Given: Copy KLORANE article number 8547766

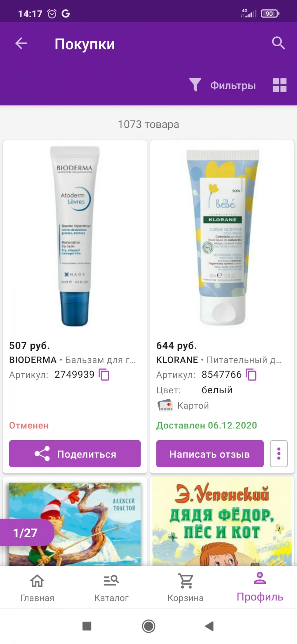Looking at the screenshot, I should click(251, 375).
